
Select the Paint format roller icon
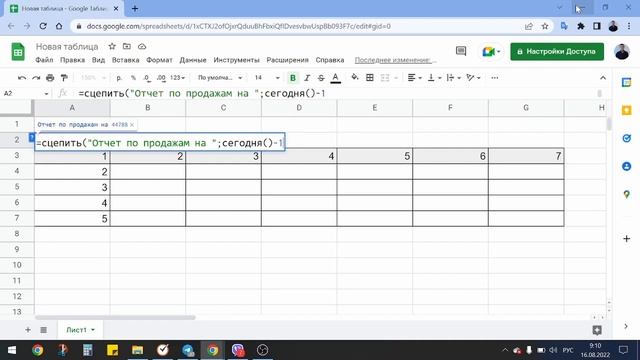(64, 78)
